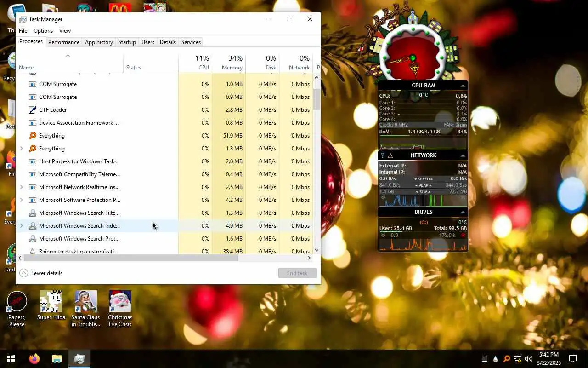Switch to the App history tab
Image resolution: width=588 pixels, height=368 pixels.
(99, 42)
